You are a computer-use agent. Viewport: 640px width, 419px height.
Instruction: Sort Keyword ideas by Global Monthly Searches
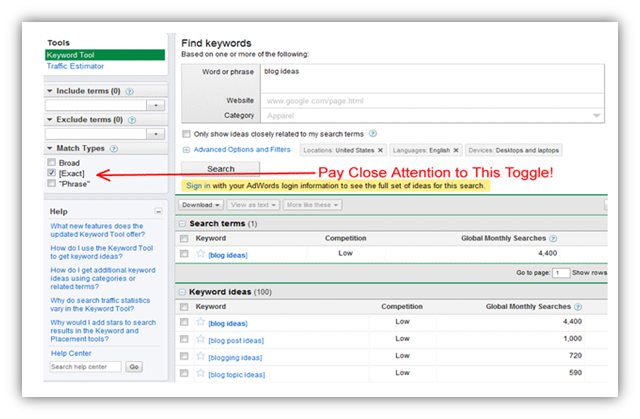[528, 306]
